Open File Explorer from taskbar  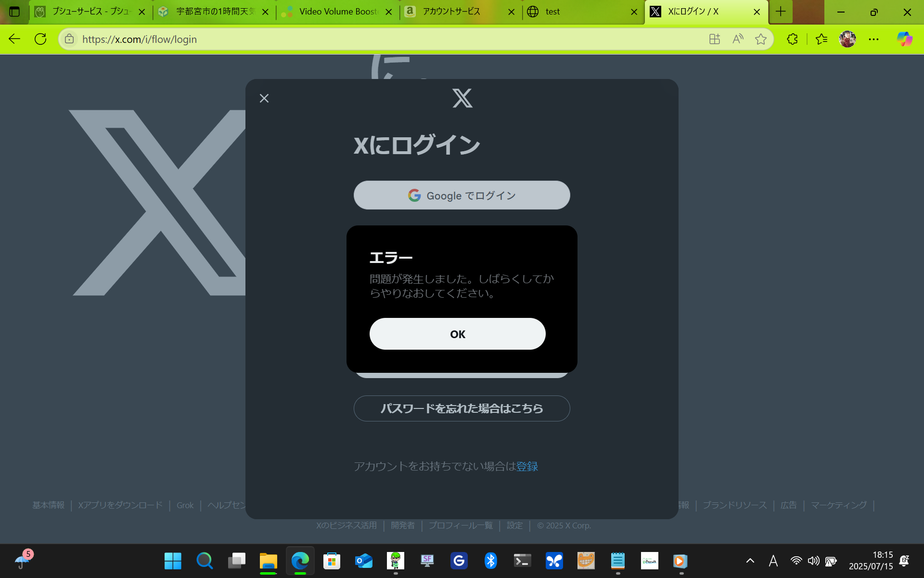pos(268,561)
